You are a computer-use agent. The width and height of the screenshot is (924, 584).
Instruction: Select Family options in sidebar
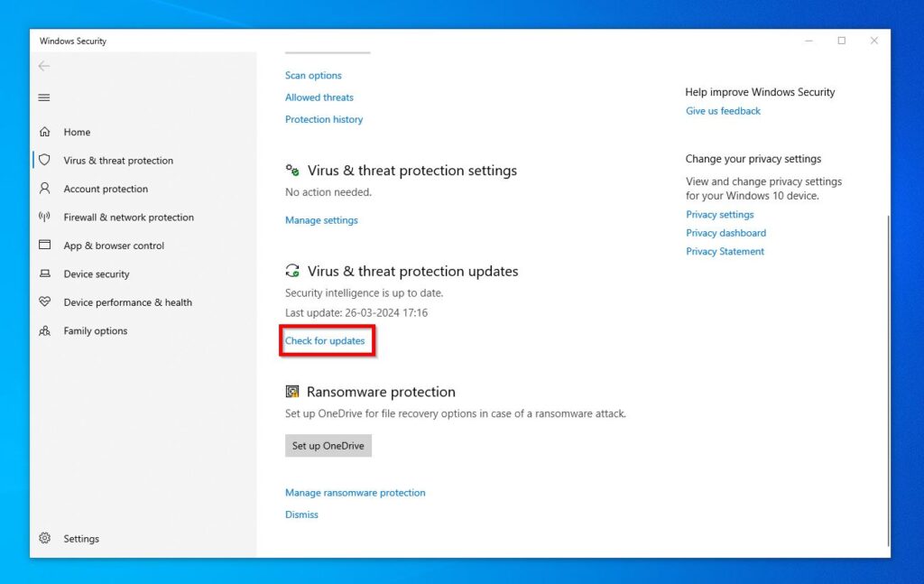[x=95, y=330]
